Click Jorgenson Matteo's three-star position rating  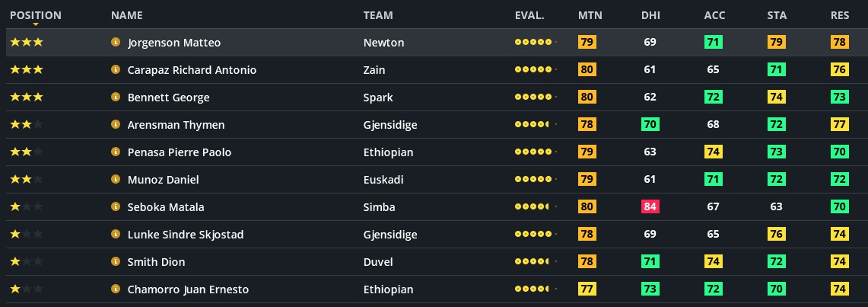[x=26, y=43]
